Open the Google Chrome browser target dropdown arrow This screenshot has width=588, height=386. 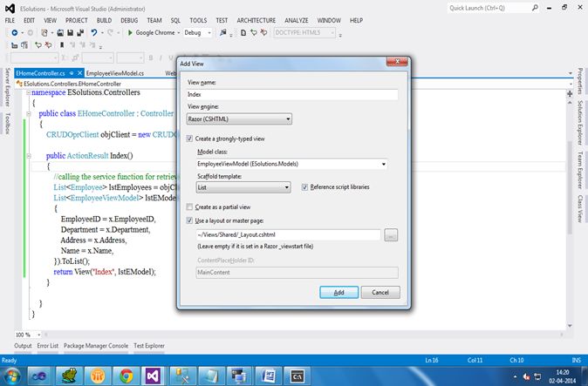coord(179,33)
